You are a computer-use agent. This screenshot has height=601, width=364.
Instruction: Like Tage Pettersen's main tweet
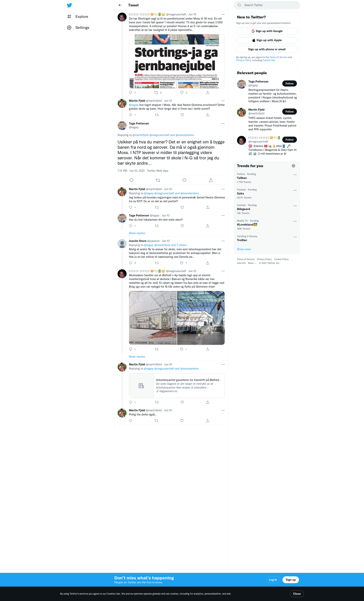tap(184, 180)
